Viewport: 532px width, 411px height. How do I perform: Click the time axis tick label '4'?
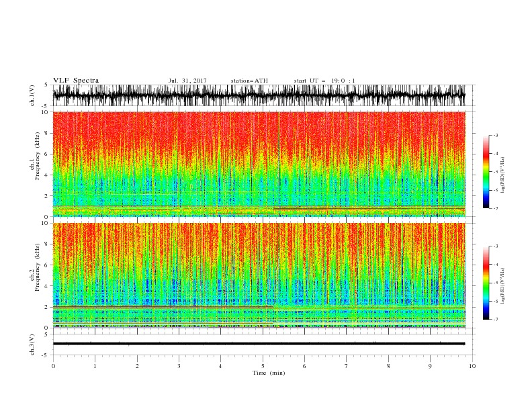220,366
